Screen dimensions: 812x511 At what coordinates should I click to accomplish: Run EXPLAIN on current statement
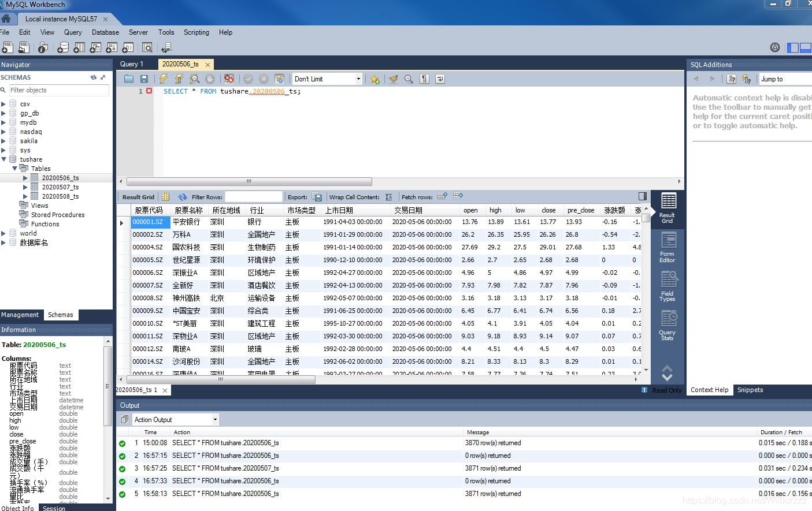click(x=195, y=79)
